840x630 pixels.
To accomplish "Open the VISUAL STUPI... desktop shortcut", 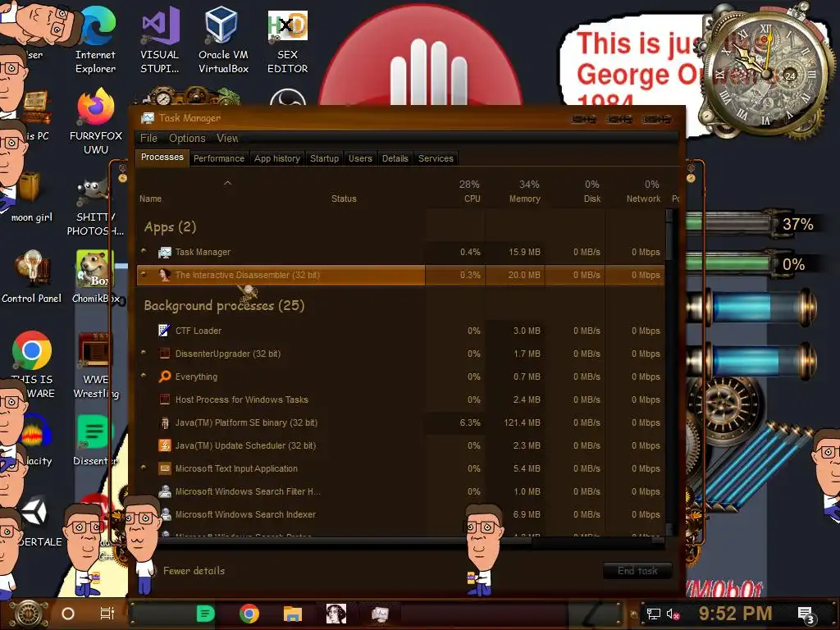I will click(x=160, y=40).
